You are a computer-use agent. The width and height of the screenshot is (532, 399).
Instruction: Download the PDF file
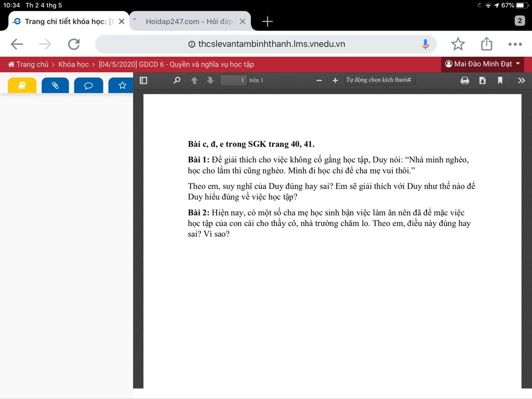click(x=483, y=81)
